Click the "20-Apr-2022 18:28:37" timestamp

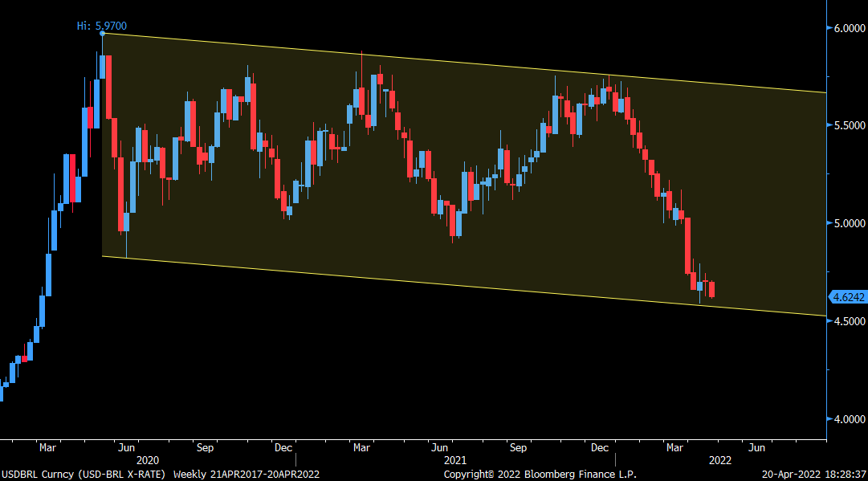click(x=813, y=475)
